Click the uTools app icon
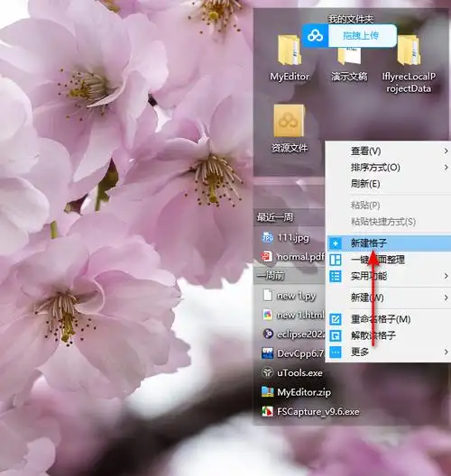The width and height of the screenshot is (451, 476). [267, 373]
